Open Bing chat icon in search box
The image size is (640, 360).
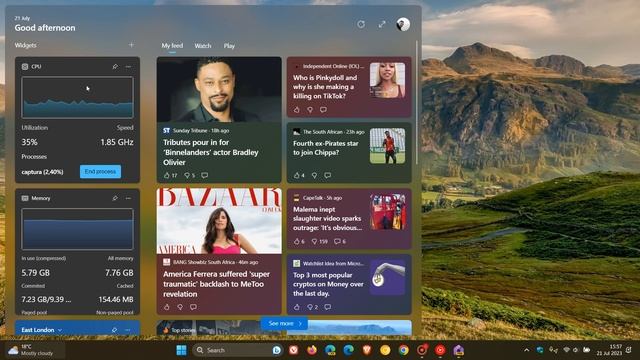click(276, 350)
